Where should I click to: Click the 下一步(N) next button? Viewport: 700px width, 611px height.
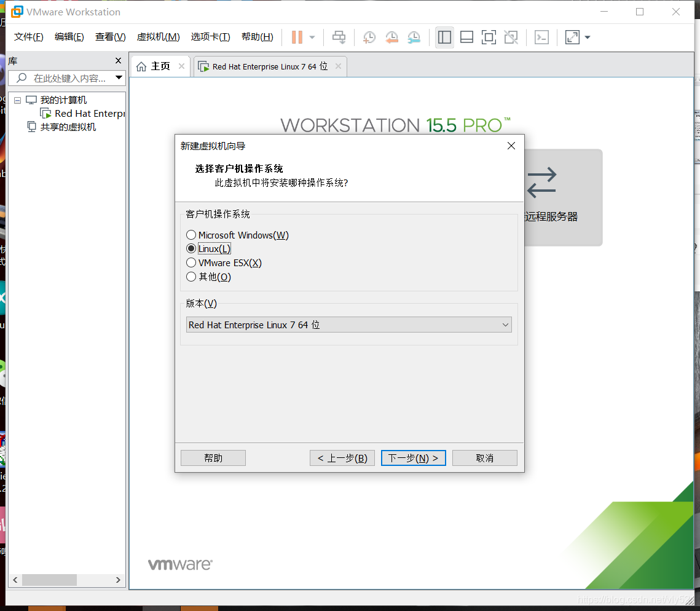[x=414, y=458]
